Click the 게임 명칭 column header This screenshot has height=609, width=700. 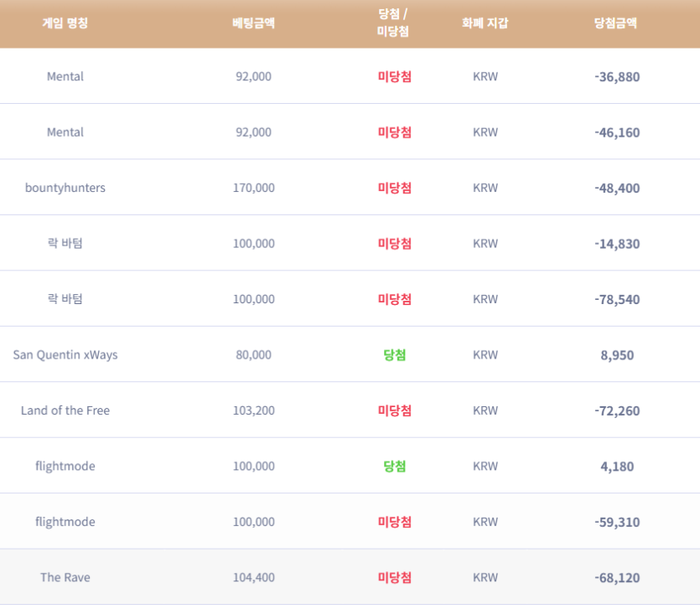pyautogui.click(x=65, y=23)
